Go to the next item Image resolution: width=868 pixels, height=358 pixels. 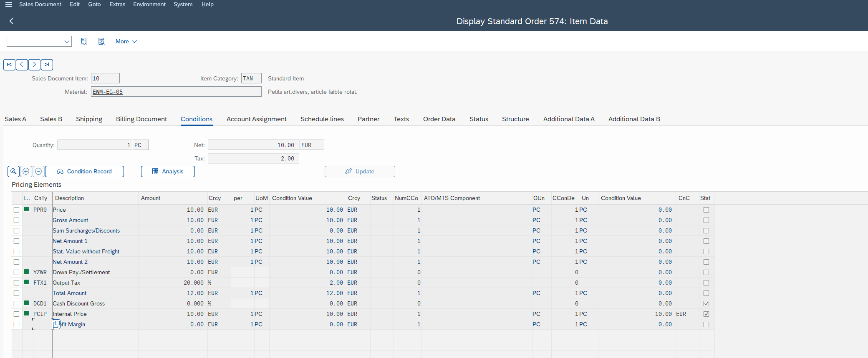34,65
